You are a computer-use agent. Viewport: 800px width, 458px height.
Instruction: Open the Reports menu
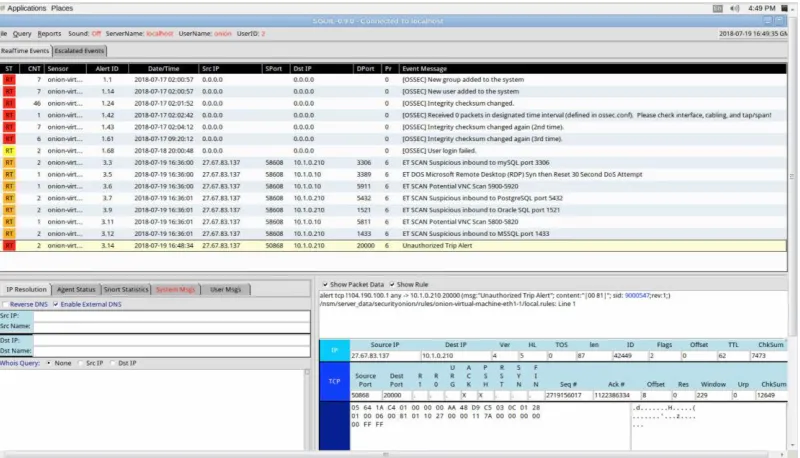49,34
